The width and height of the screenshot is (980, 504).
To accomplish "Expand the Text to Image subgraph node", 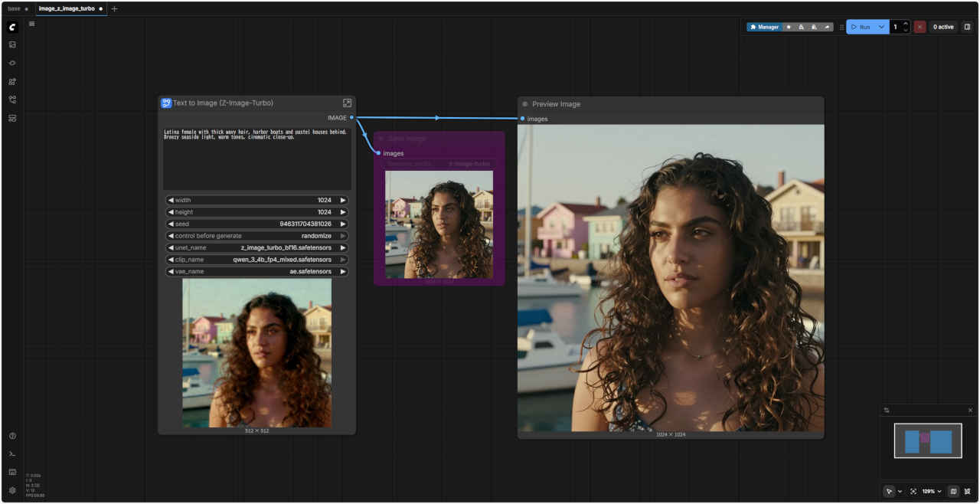I will point(347,103).
